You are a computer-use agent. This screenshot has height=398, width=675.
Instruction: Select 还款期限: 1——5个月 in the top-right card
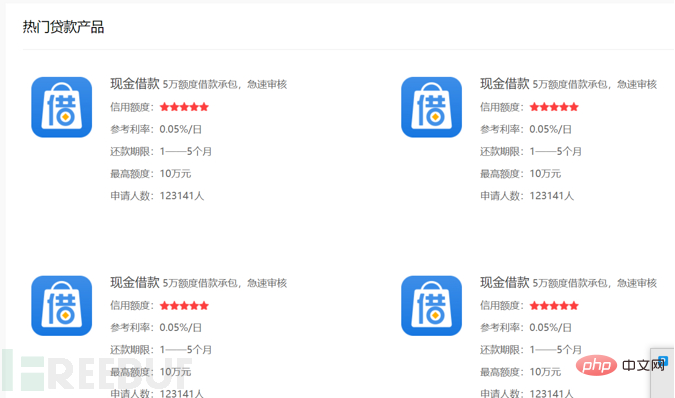531,151
